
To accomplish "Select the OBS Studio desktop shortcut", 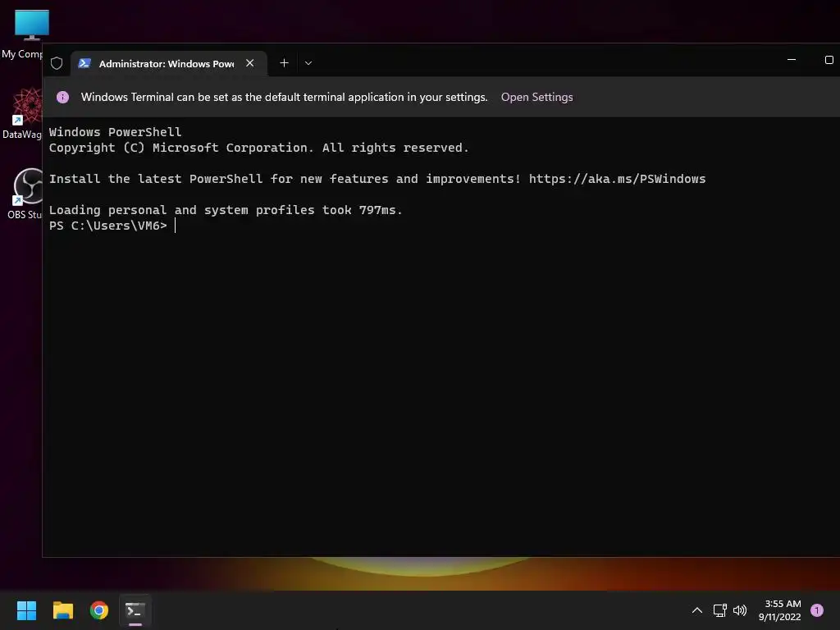I will pyautogui.click(x=25, y=194).
